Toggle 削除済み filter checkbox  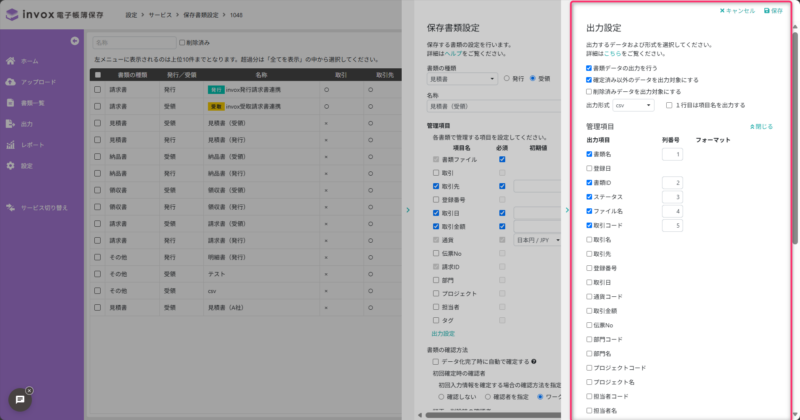(x=182, y=43)
